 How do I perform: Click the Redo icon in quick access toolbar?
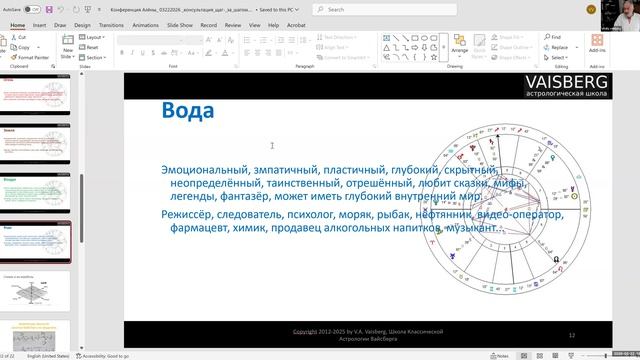click(x=76, y=9)
